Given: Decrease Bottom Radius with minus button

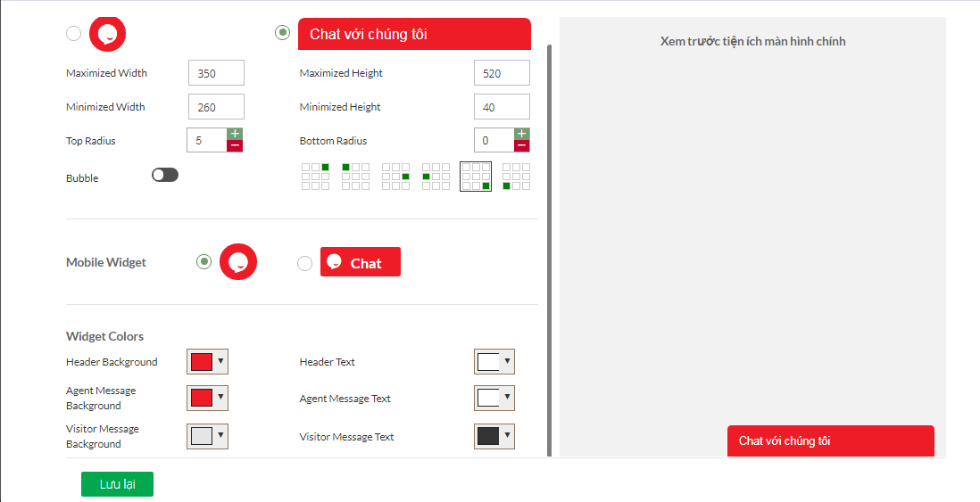Looking at the screenshot, I should tap(522, 145).
